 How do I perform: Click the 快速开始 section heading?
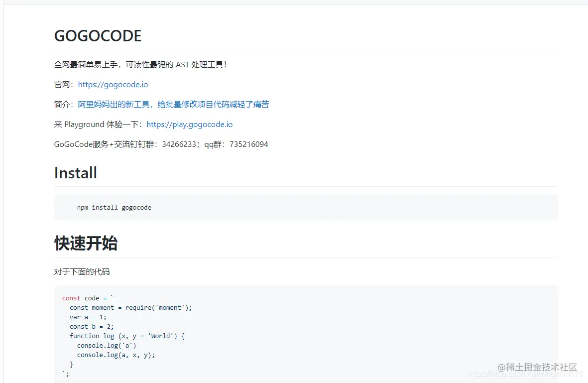click(x=86, y=243)
